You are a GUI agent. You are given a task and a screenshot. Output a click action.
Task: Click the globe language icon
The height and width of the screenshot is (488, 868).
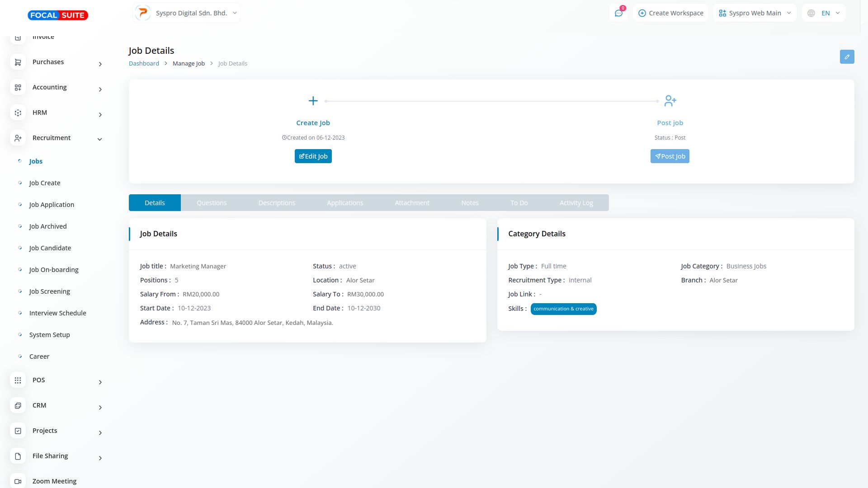point(811,13)
